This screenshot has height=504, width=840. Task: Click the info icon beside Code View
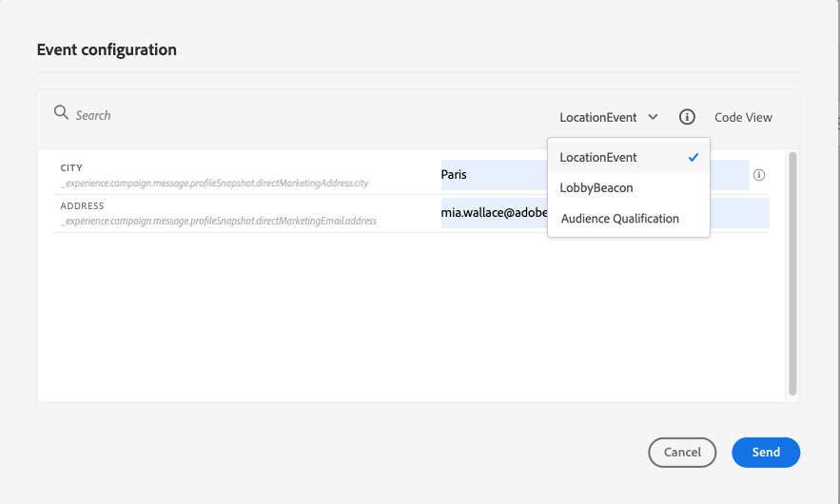[687, 117]
